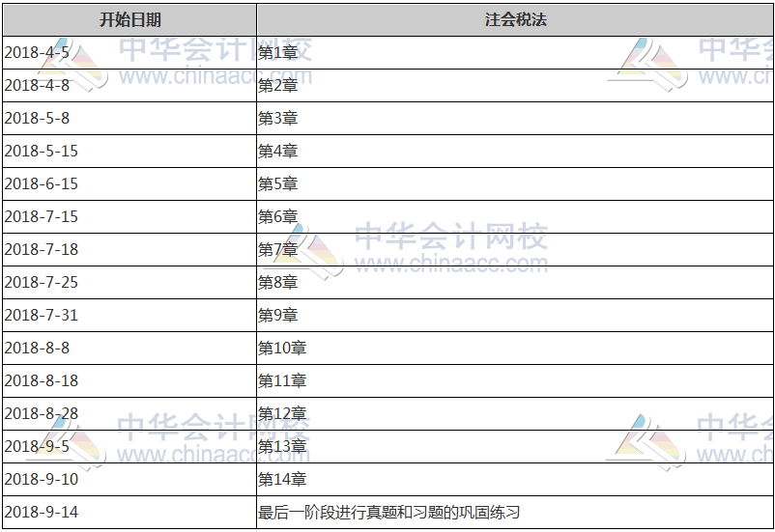Click the 第2章 cell
Screen dimensions: 775x532
pos(515,86)
